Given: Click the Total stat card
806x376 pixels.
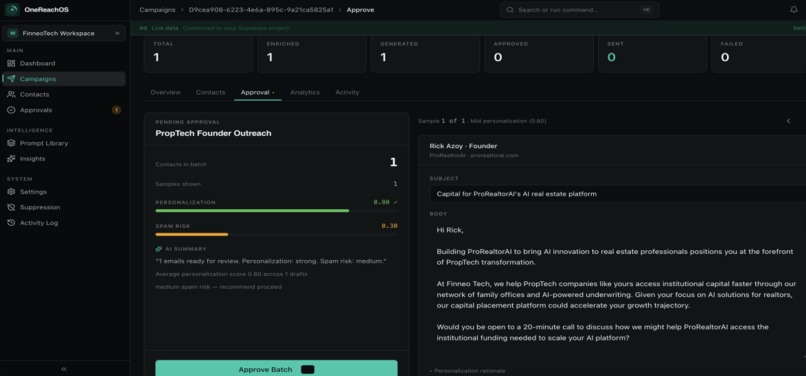Looking at the screenshot, I should tap(198, 54).
